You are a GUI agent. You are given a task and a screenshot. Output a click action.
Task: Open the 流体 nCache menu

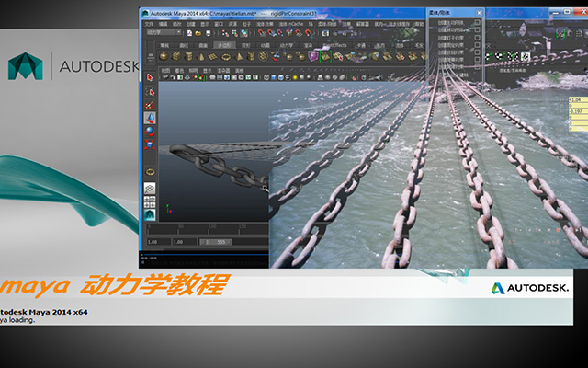292,24
